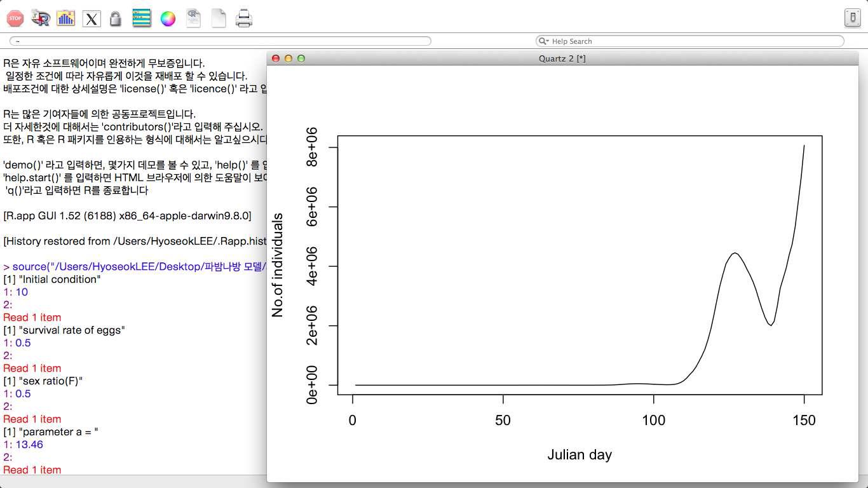The width and height of the screenshot is (868, 488).
Task: Zoom the Quartz 2 window with green button
Action: 301,58
